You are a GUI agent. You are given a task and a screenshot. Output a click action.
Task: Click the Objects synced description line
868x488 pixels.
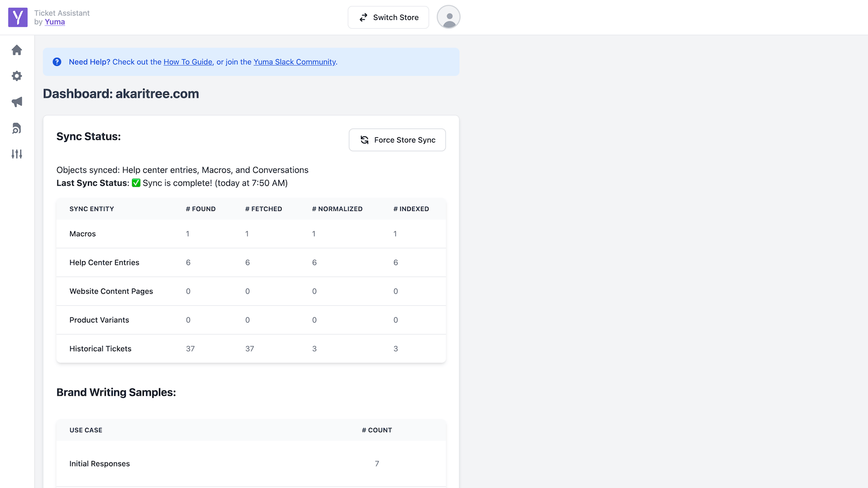click(x=182, y=170)
